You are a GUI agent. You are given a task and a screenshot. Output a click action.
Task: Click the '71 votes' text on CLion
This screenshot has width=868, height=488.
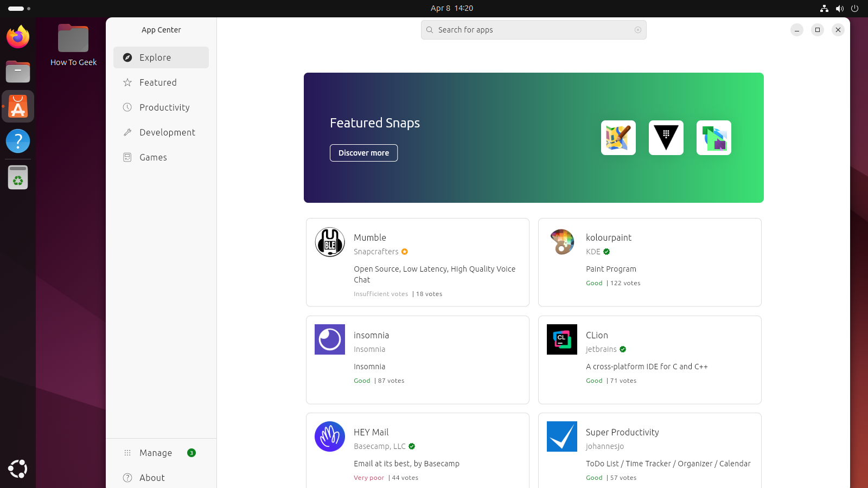coord(623,381)
